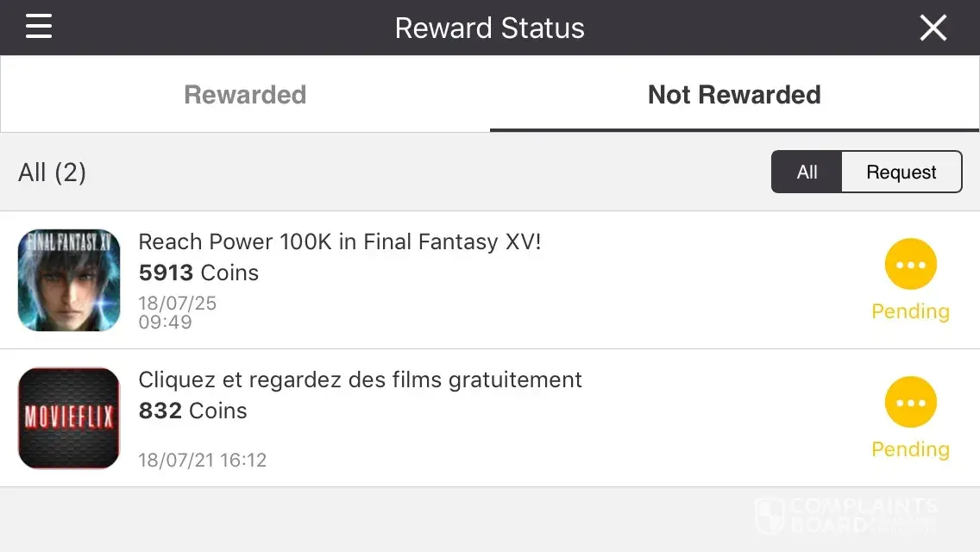The image size is (980, 552).
Task: Toggle the Request filter segment
Action: (x=901, y=172)
